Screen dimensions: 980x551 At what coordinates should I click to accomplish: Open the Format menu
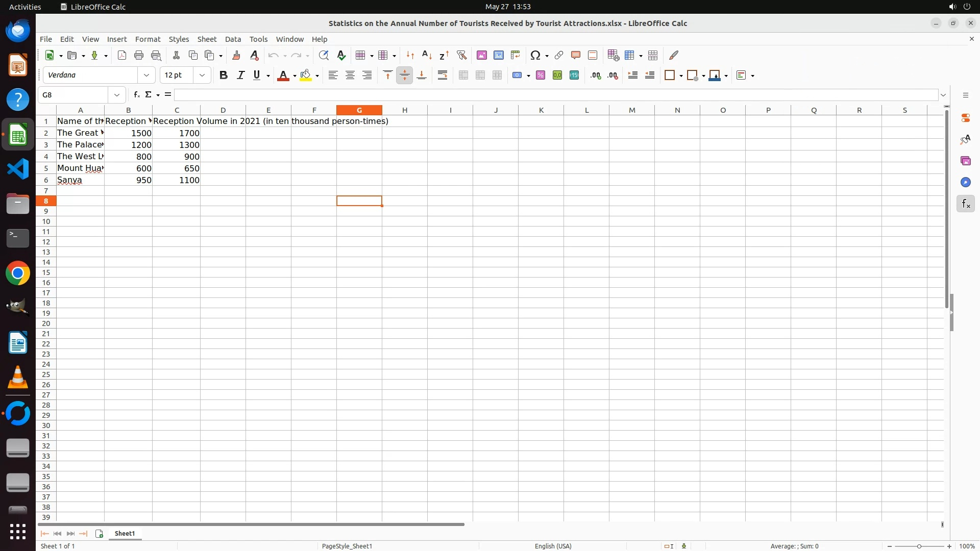(x=148, y=39)
